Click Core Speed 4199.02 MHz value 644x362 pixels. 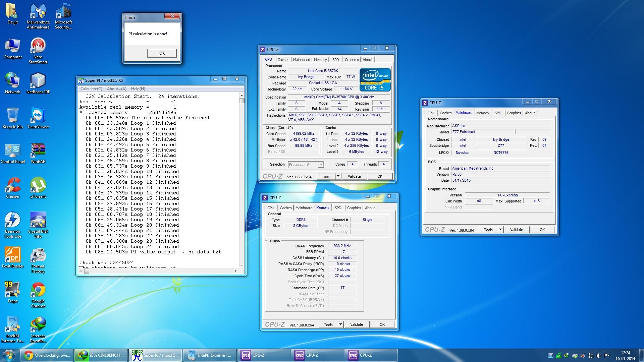(x=304, y=133)
